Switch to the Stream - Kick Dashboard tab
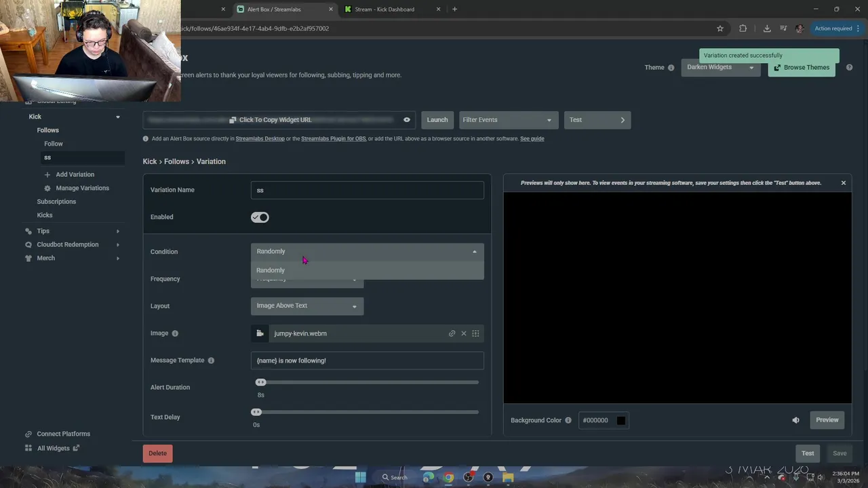Image resolution: width=868 pixels, height=488 pixels. coord(392,9)
